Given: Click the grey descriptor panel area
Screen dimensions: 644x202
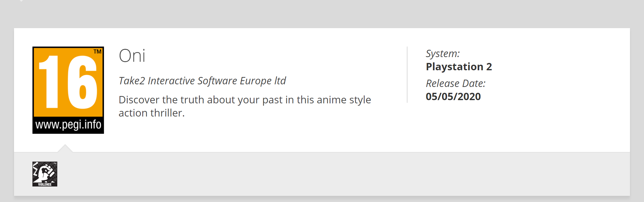Looking at the screenshot, I should point(321,174).
